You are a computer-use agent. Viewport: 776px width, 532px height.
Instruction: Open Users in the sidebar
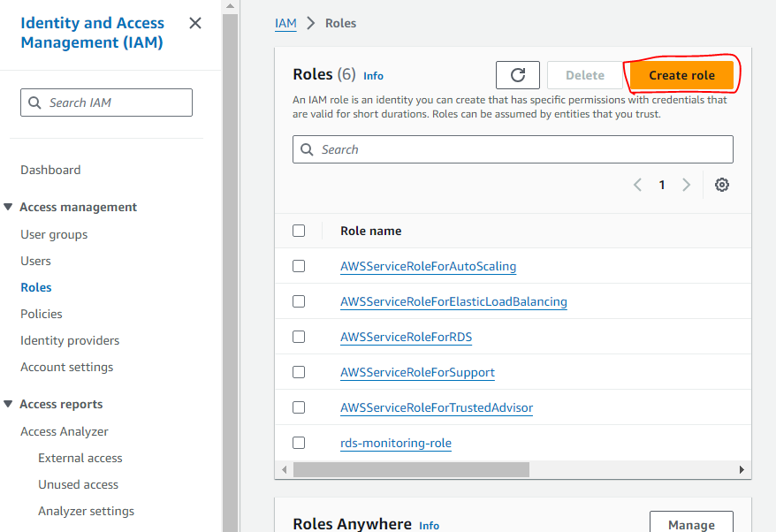[x=35, y=261]
